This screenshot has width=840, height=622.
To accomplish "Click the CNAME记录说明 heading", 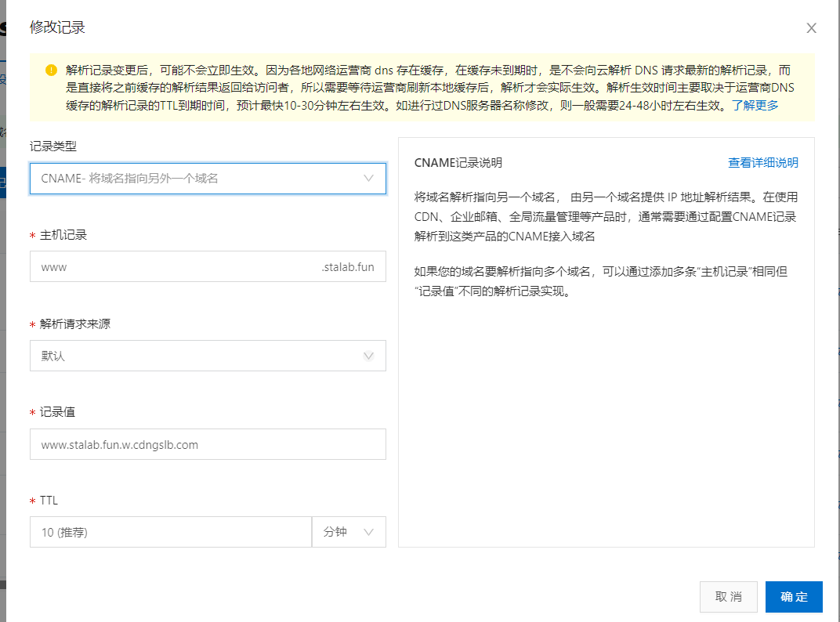I will (x=458, y=163).
